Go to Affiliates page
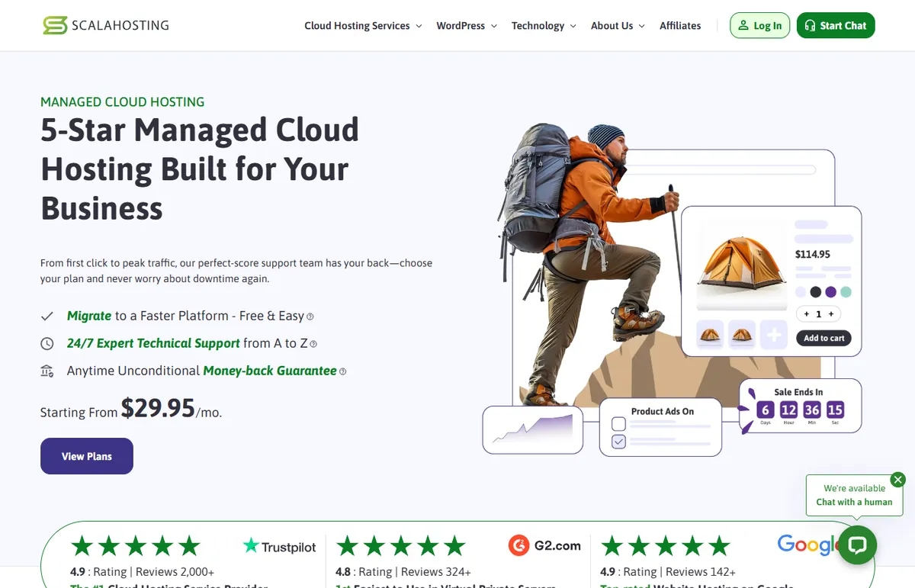Viewport: 915px width, 588px height. tap(680, 25)
